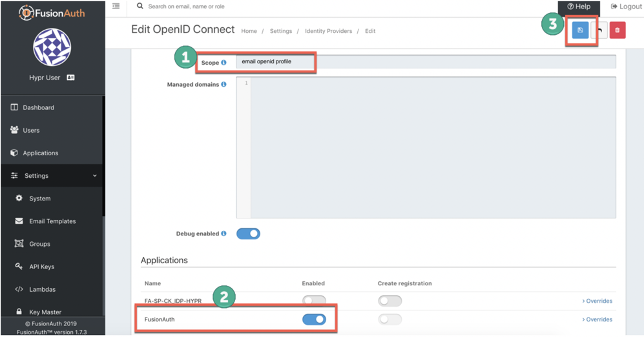This screenshot has height=337, width=644.
Task: Click the blue save button
Action: [x=580, y=30]
